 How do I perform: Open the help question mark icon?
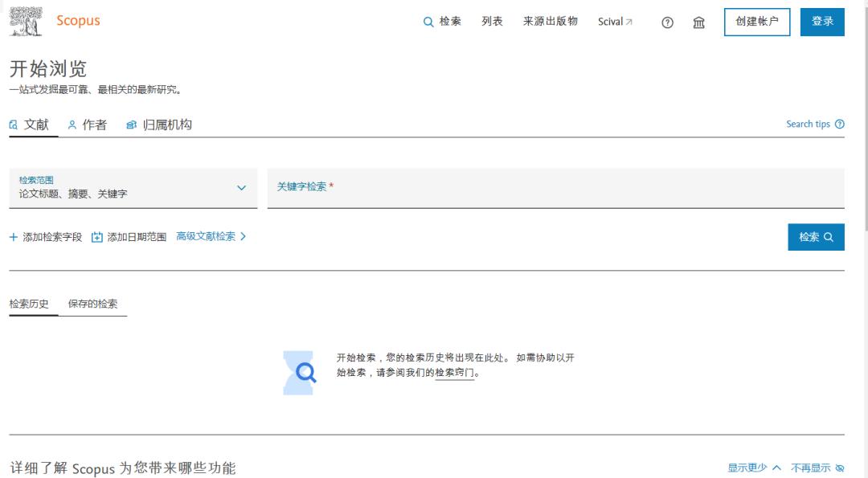pyautogui.click(x=666, y=23)
